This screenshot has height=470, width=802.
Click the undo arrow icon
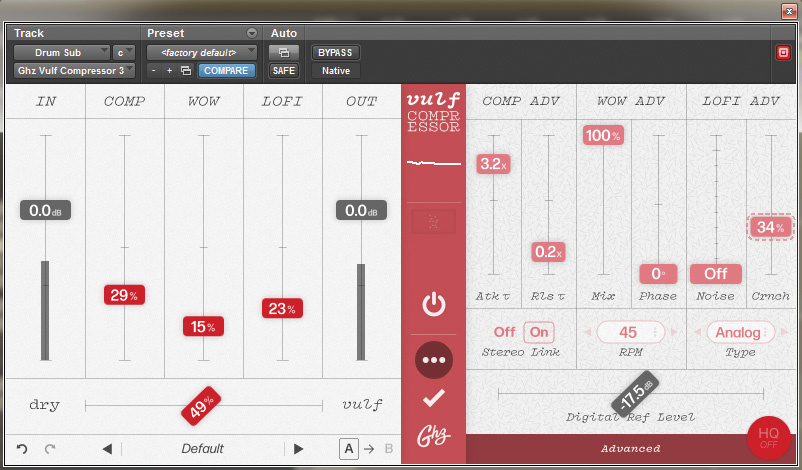click(x=22, y=449)
